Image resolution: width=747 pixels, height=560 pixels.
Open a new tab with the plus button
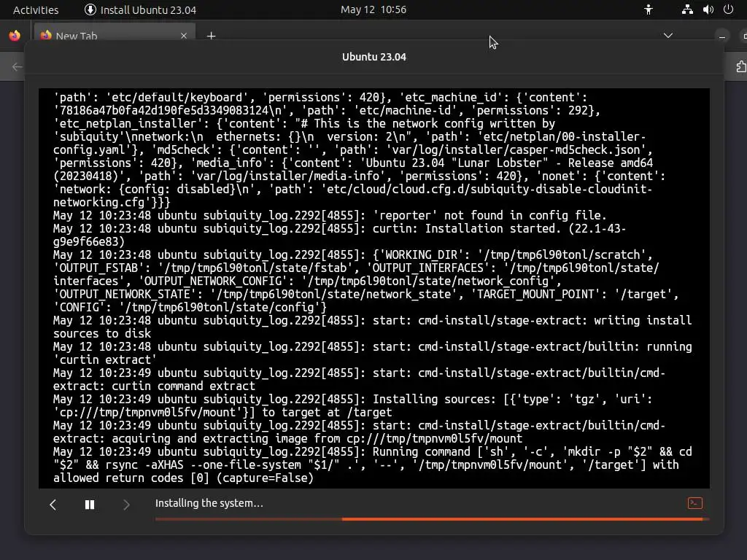tap(211, 36)
